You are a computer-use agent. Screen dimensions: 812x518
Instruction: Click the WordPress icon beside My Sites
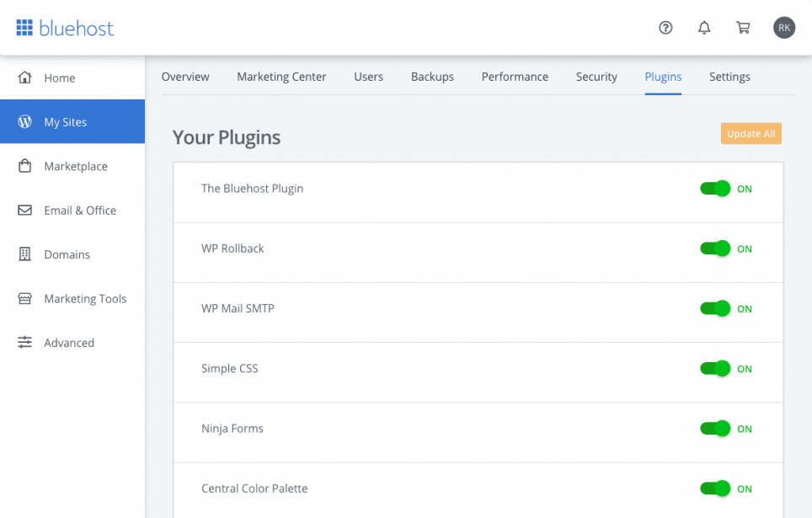[x=25, y=122]
